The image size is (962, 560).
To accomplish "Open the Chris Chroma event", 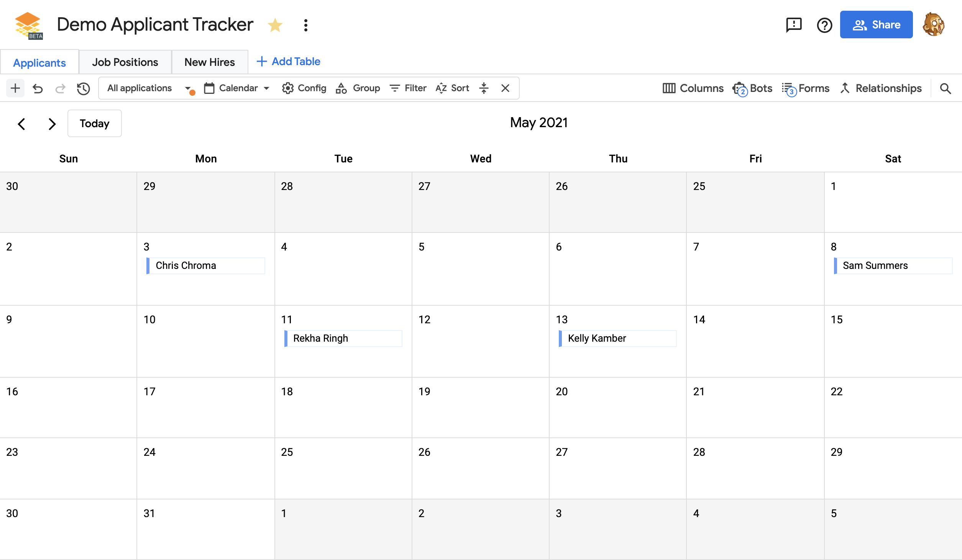I will click(205, 265).
